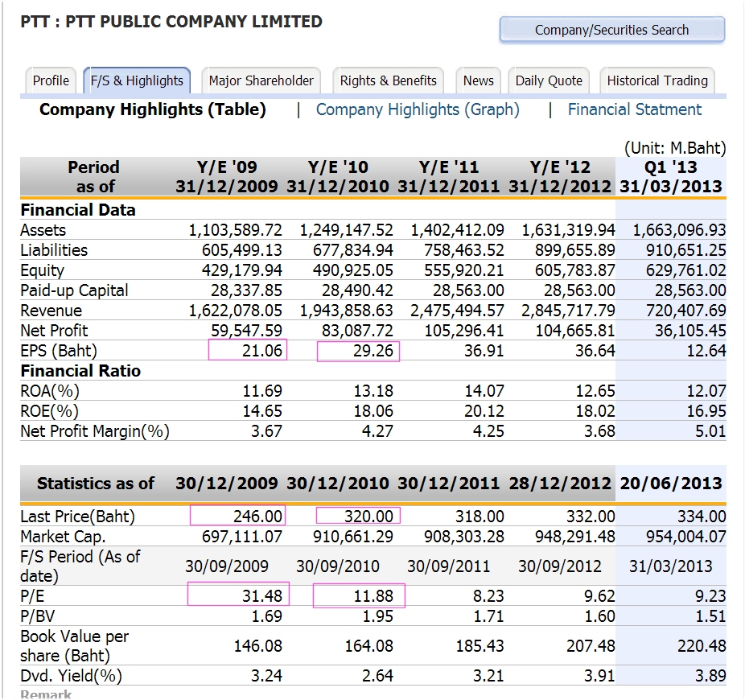
Task: Click the Financial Ratio section heading
Action: [x=80, y=371]
